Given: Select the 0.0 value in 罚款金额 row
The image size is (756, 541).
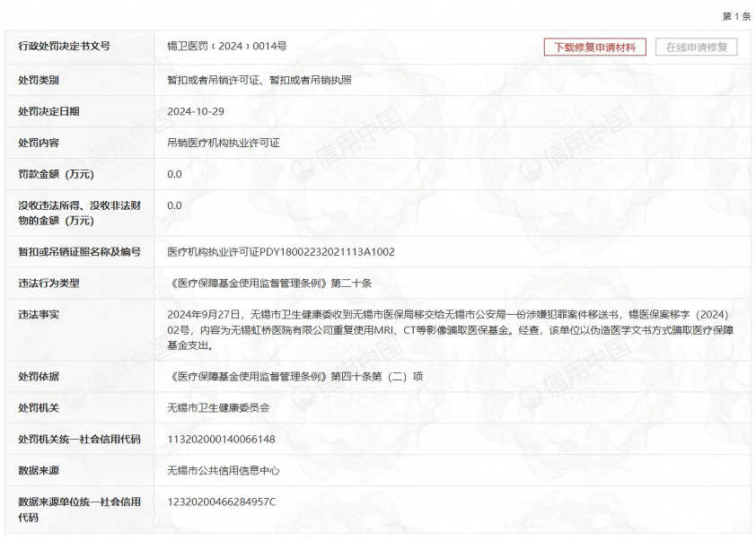Looking at the screenshot, I should (x=174, y=174).
